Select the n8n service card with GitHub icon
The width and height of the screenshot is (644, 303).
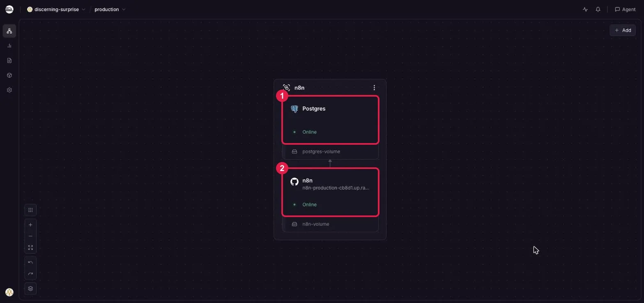click(330, 192)
